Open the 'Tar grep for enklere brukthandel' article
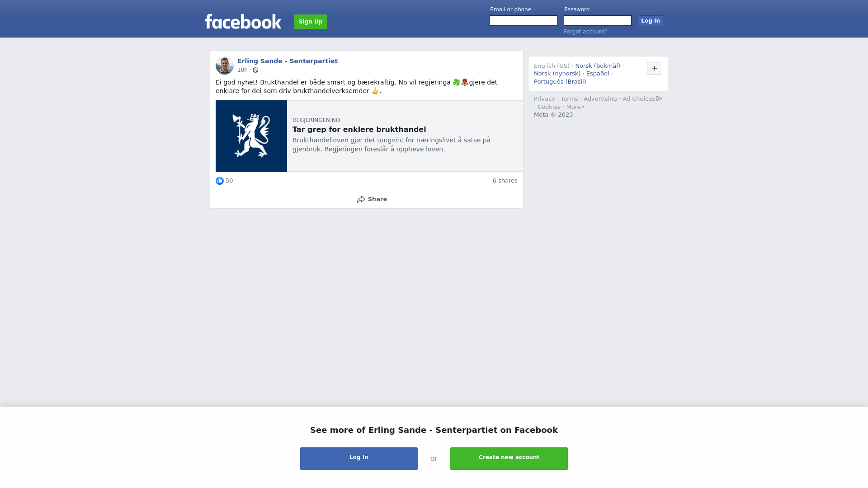The width and height of the screenshot is (868, 488). (x=359, y=130)
